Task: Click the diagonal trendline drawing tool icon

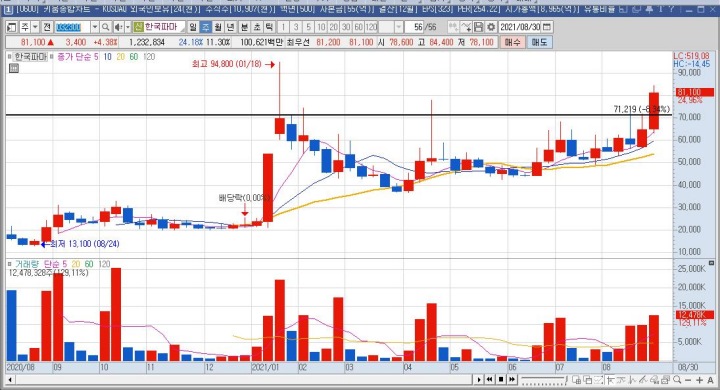Action: (643, 379)
